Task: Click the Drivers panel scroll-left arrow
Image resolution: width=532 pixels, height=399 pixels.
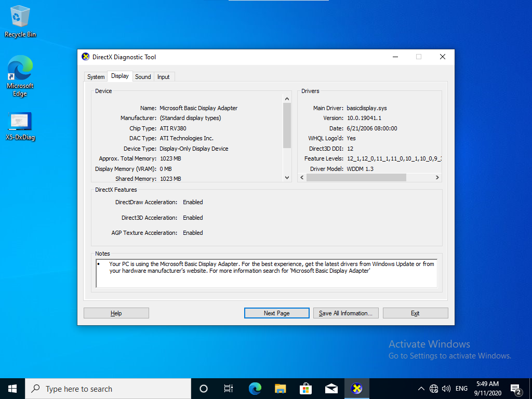Action: (x=302, y=178)
